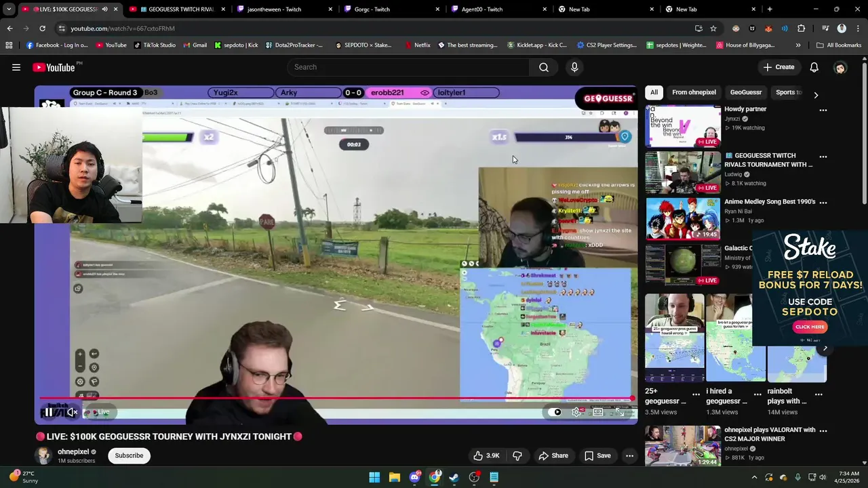Image resolution: width=868 pixels, height=488 pixels.
Task: Focus the YouTube search field
Action: (x=408, y=67)
